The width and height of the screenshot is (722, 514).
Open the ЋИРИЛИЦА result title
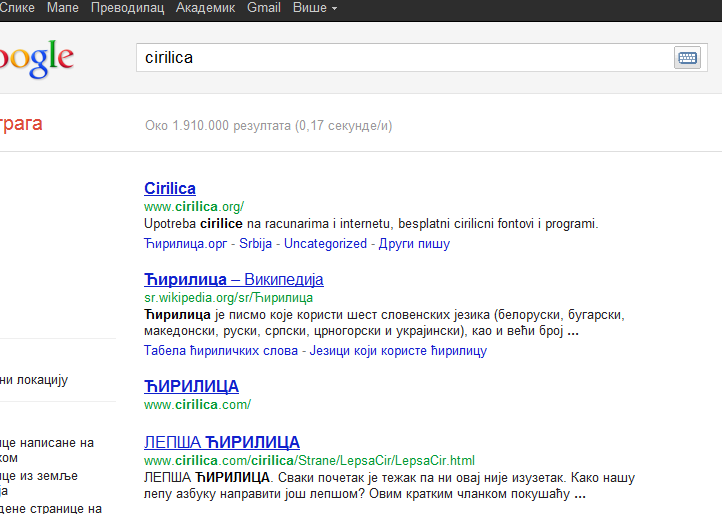pyautogui.click(x=192, y=386)
